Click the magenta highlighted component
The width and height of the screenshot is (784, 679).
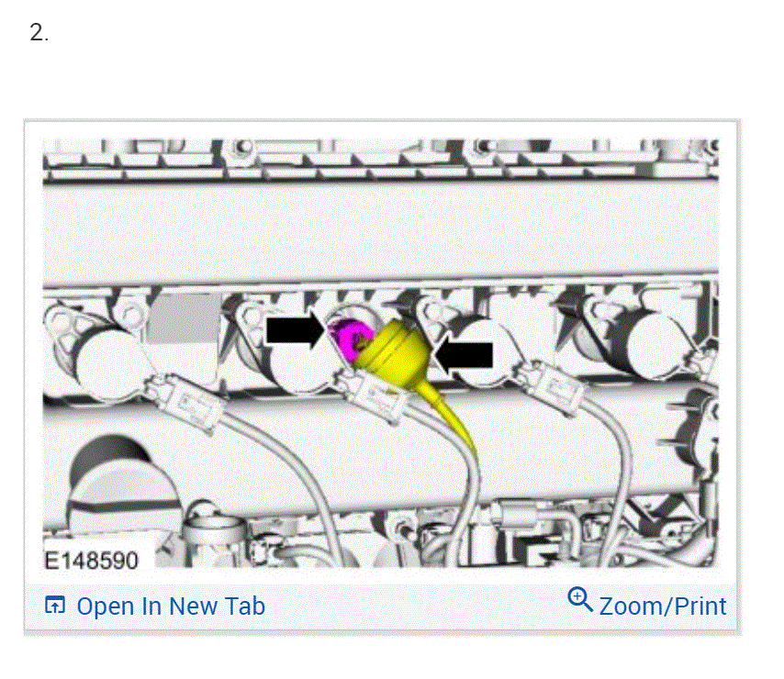pyautogui.click(x=349, y=338)
